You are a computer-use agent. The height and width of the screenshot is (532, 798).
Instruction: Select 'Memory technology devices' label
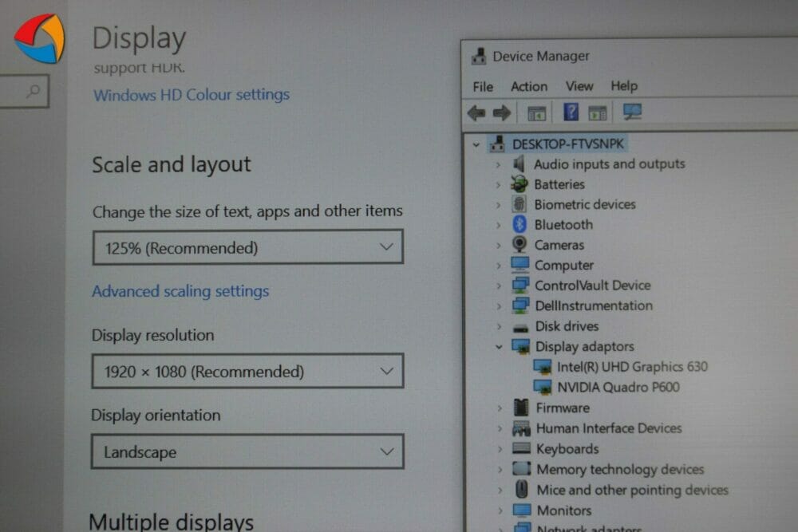pyautogui.click(x=620, y=469)
